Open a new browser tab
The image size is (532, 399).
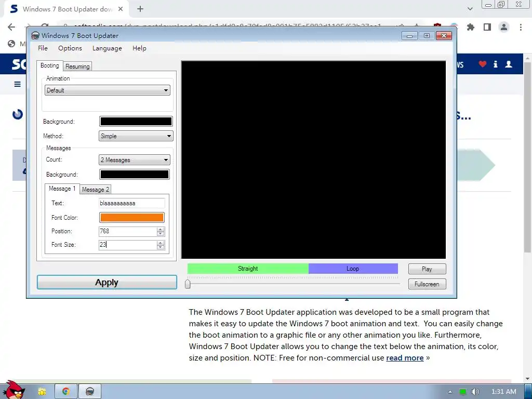coord(140,9)
